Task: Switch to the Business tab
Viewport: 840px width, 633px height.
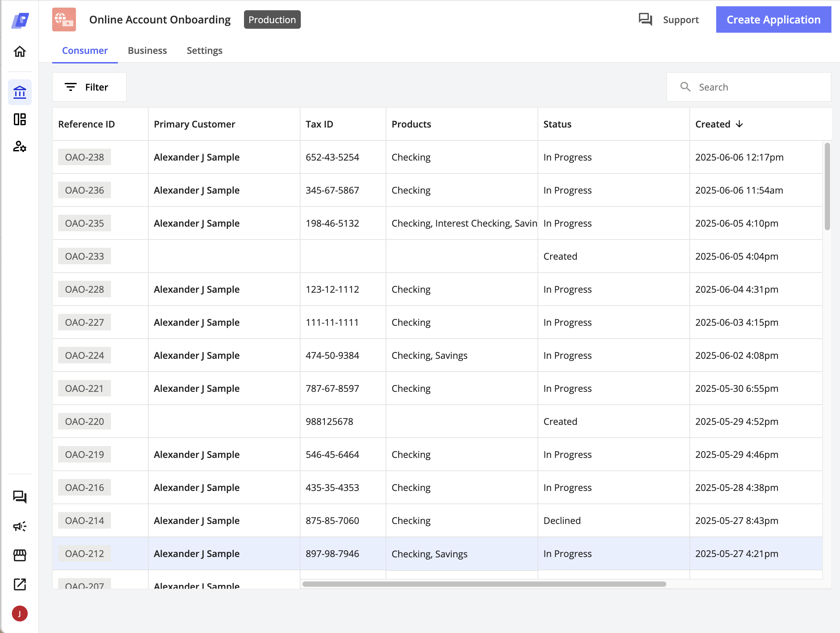Action: (147, 51)
